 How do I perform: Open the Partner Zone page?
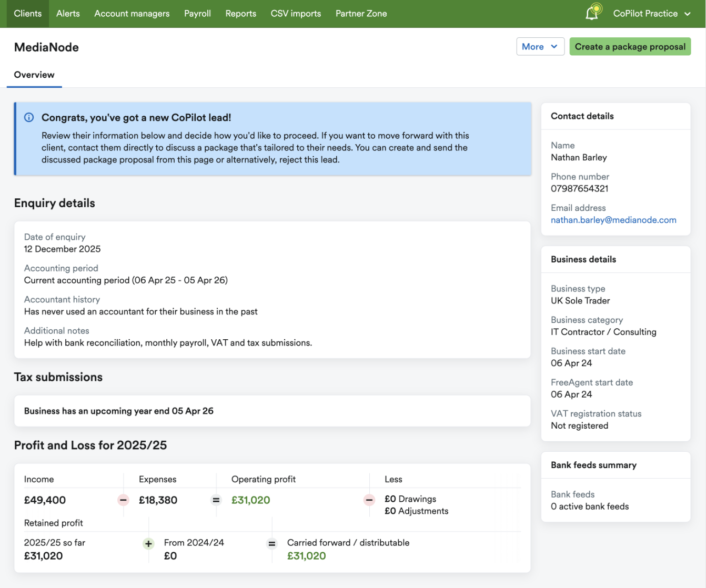point(361,14)
